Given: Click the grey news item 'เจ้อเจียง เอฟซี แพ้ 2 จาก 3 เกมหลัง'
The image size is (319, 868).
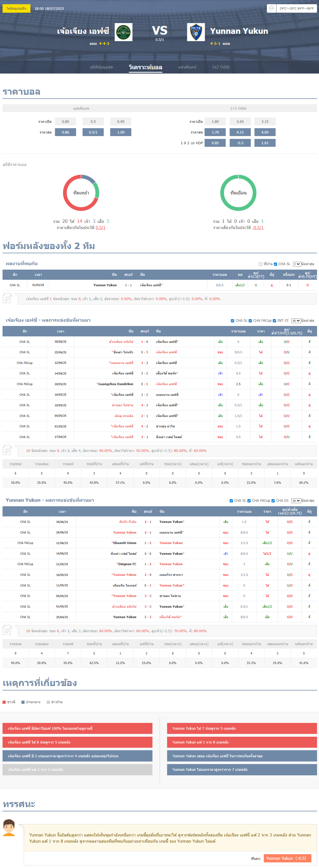Looking at the screenshot, I should tap(77, 769).
